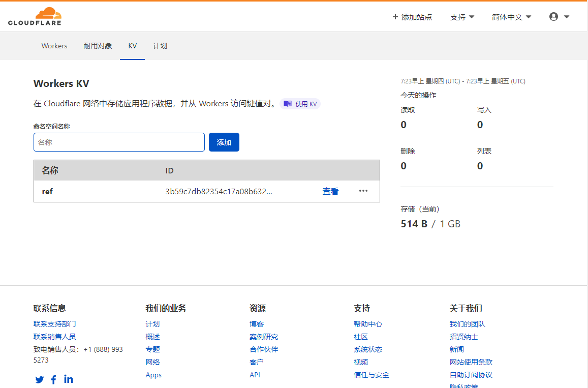Open the footer Apps link

[153, 375]
